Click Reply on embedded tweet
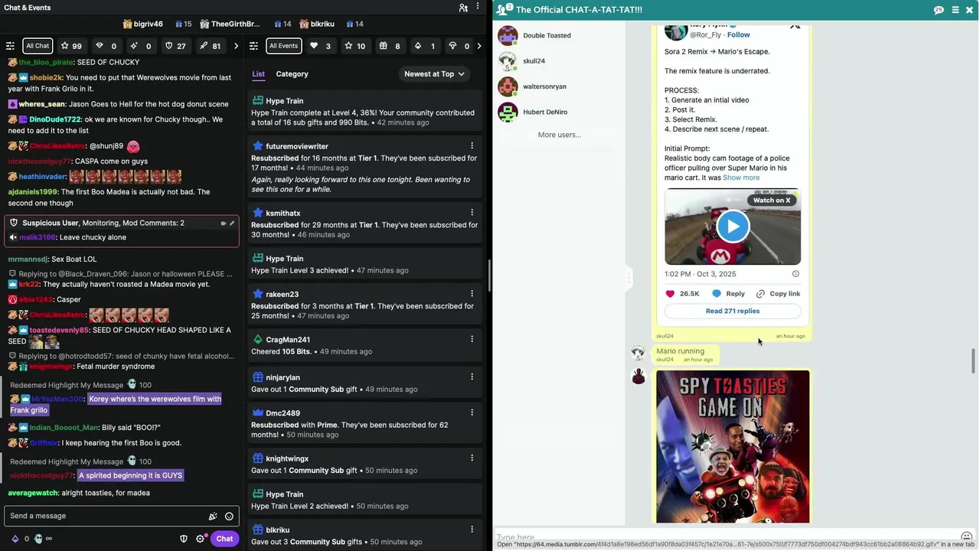 [729, 294]
